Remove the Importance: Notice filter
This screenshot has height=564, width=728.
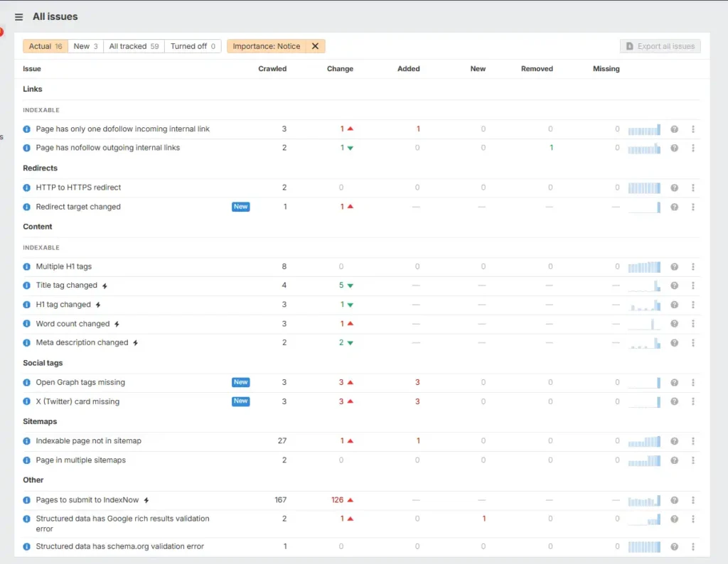315,46
